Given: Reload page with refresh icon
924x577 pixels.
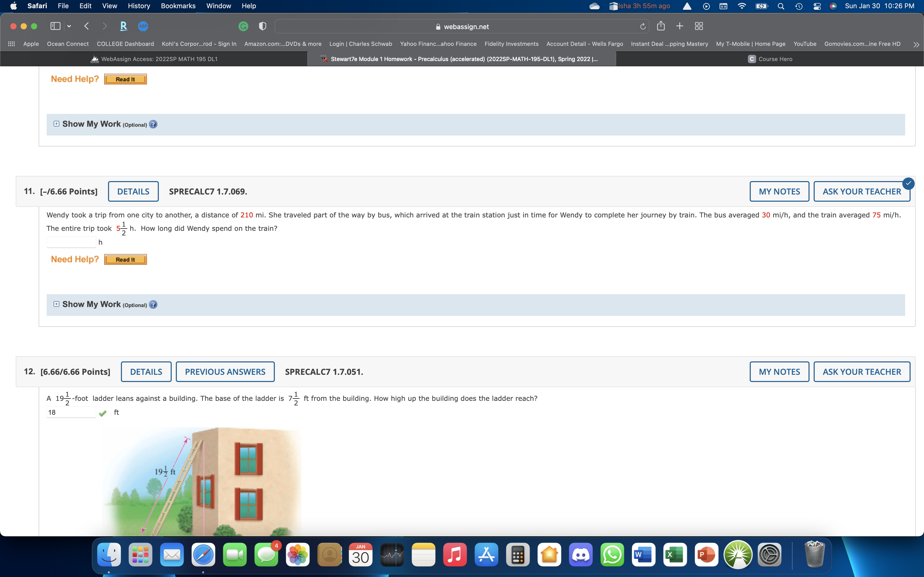Looking at the screenshot, I should 643,26.
